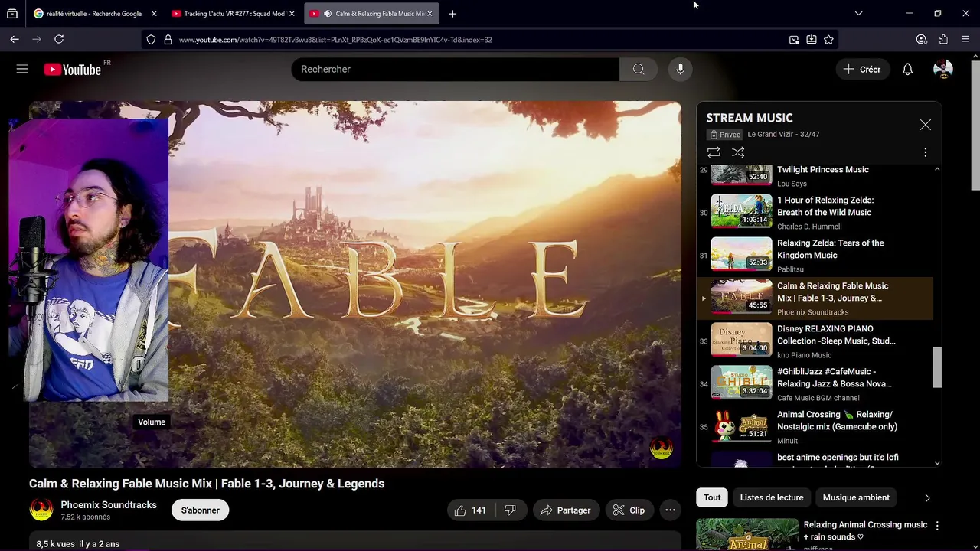Dislike the Fable music video
980x551 pixels.
511,510
